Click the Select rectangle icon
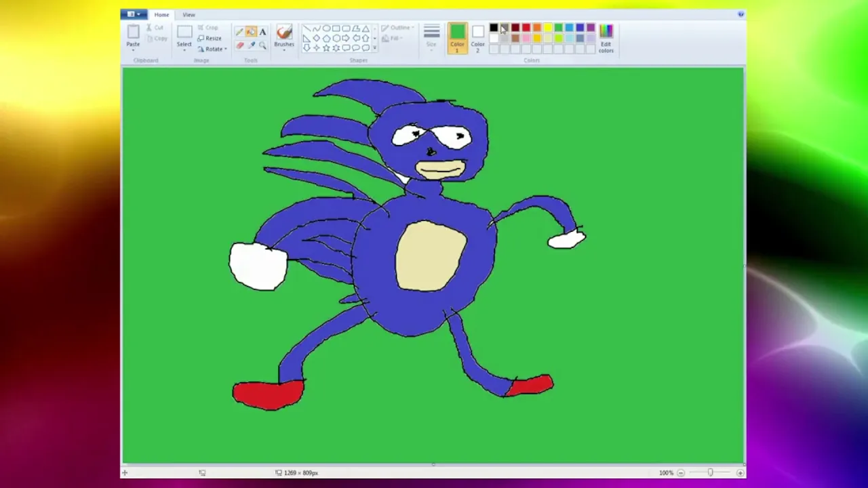The width and height of the screenshot is (868, 488). pyautogui.click(x=184, y=32)
